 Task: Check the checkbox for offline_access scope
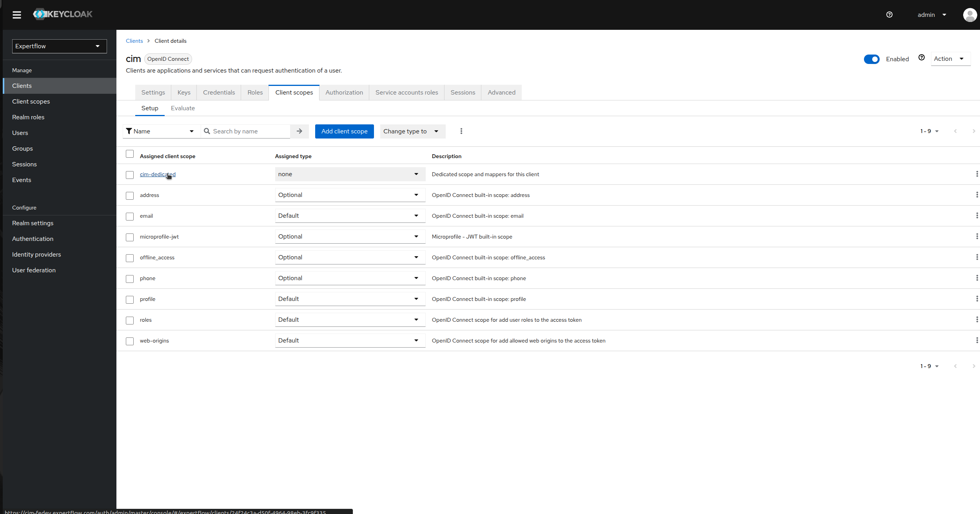click(130, 258)
